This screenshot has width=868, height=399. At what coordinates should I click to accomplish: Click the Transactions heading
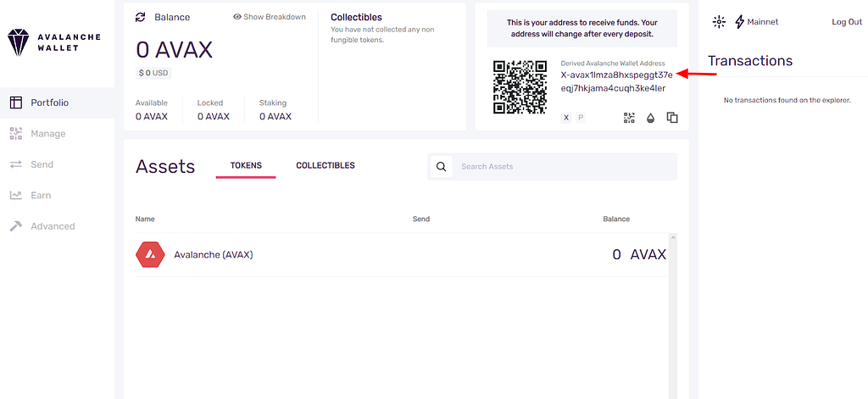click(750, 60)
